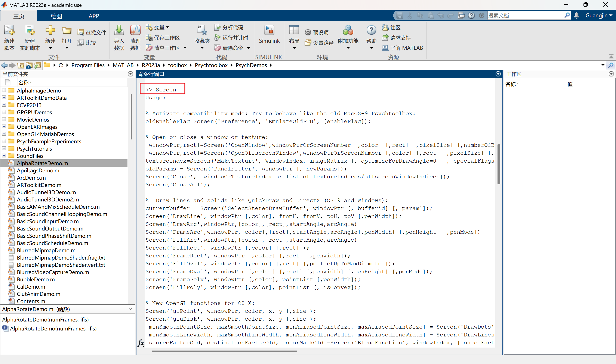The image size is (616, 364).
Task: Click the search documentation input field
Action: [525, 15]
